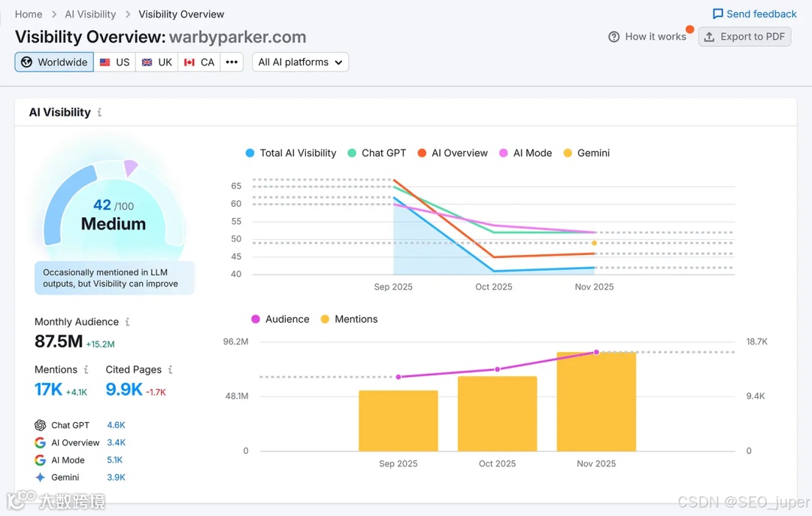Go to Home breadcrumb
The width and height of the screenshot is (812, 516).
[x=29, y=14]
